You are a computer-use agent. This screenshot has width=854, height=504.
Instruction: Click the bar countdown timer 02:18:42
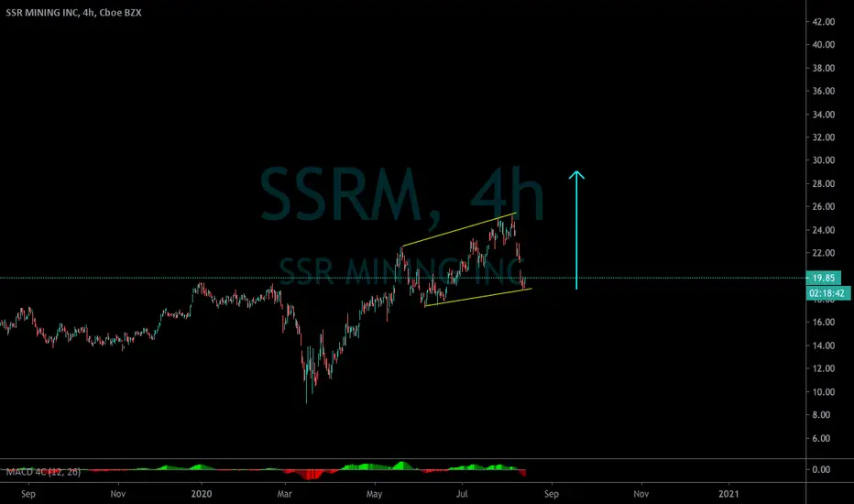(827, 293)
